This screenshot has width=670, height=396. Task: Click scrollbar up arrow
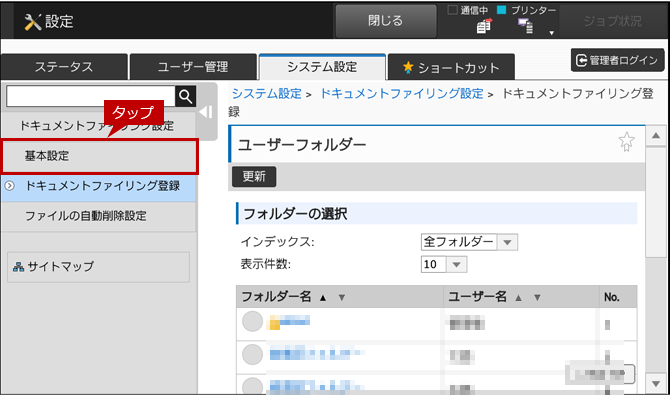click(656, 136)
